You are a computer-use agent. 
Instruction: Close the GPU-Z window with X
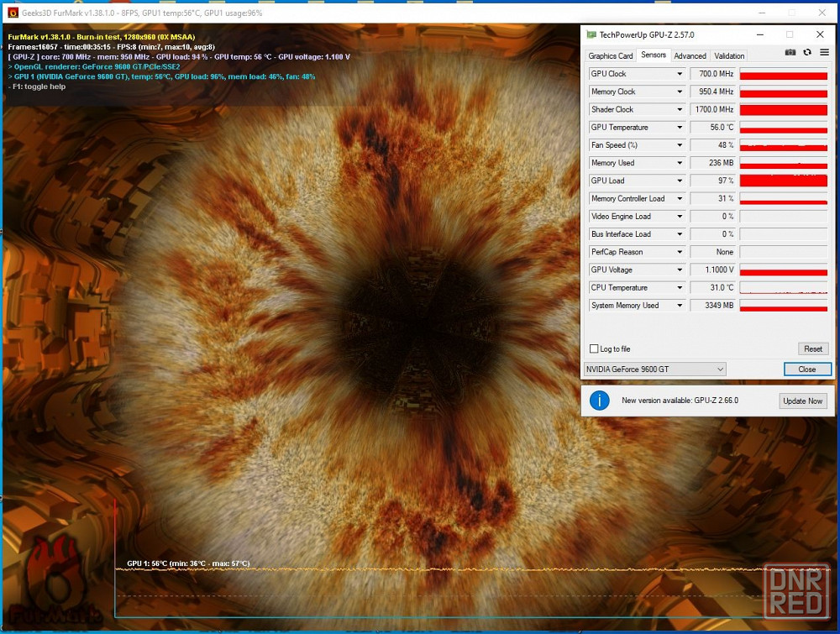pos(820,34)
